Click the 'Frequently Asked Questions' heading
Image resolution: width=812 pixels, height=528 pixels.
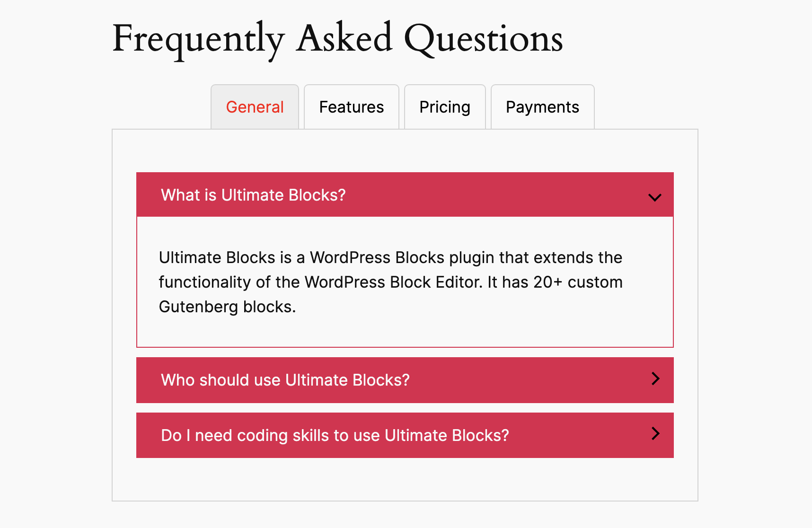337,39
